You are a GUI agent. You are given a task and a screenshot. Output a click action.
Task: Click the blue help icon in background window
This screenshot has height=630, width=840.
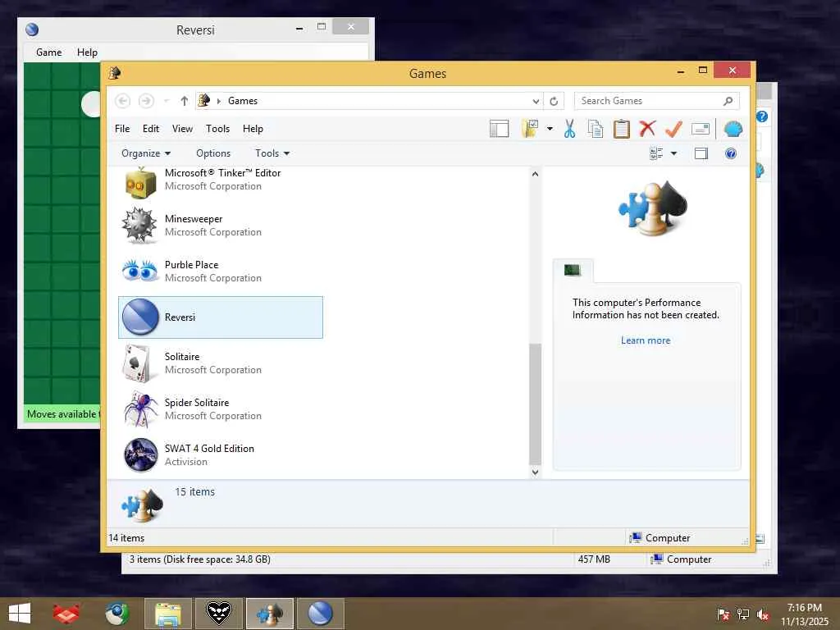click(762, 116)
